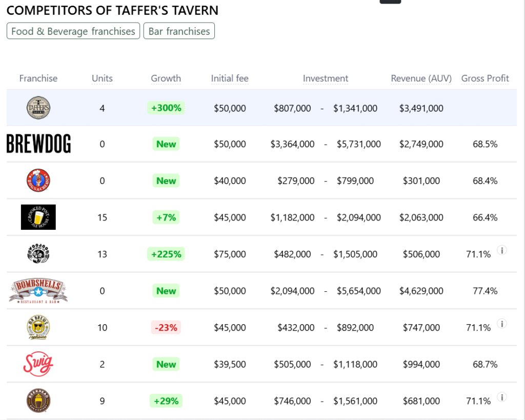Open Bar franchises tag
525x420 pixels.
pyautogui.click(x=179, y=31)
